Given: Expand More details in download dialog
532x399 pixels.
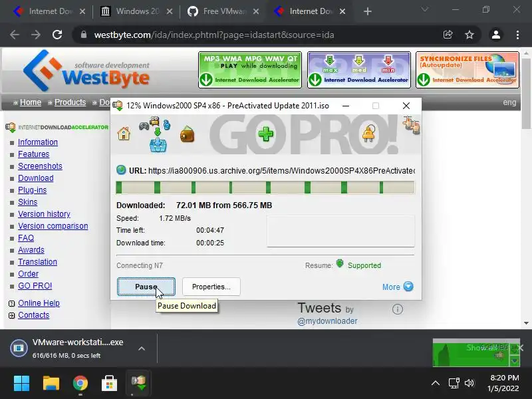Looking at the screenshot, I should (x=398, y=287).
